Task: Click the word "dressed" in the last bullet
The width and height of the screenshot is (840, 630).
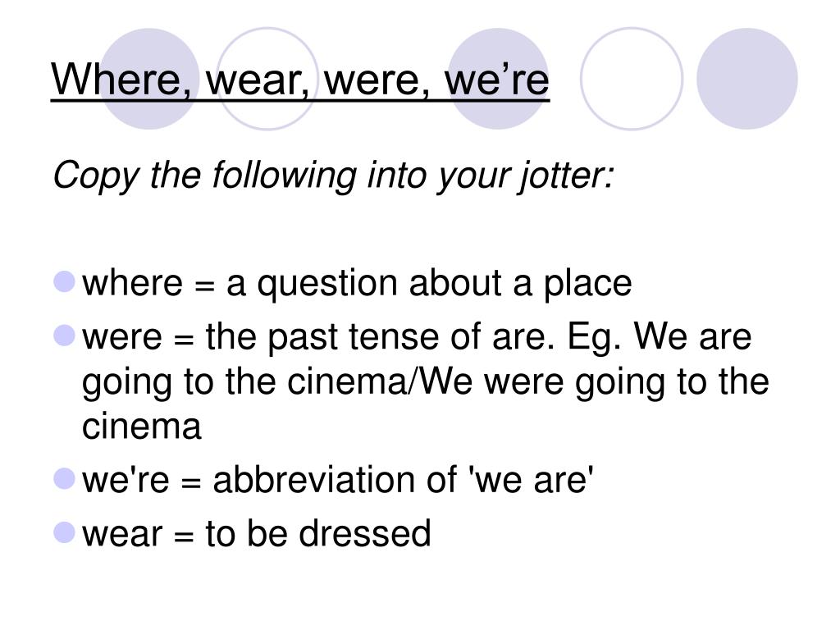Action: 365,533
